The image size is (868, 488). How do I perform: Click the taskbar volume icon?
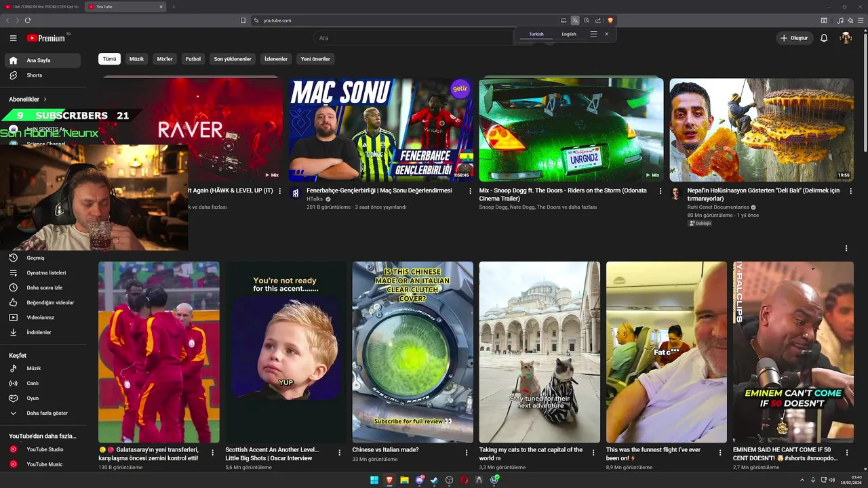(832, 480)
